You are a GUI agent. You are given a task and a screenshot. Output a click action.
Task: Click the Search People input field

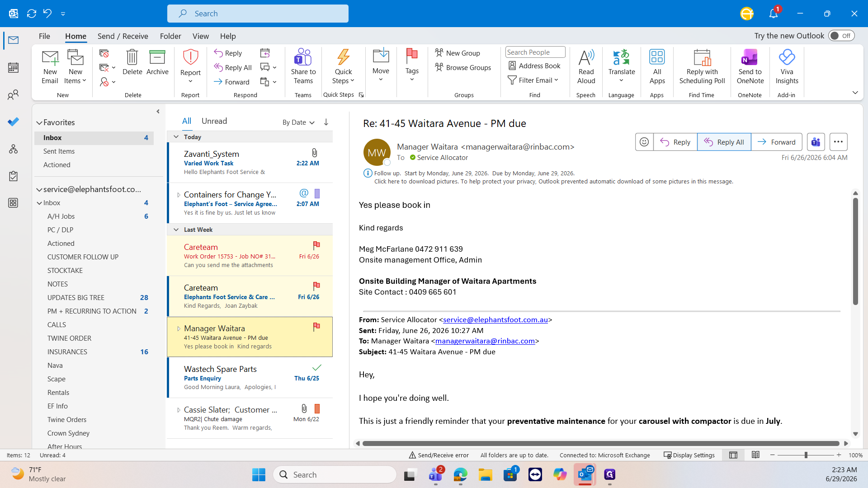535,52
